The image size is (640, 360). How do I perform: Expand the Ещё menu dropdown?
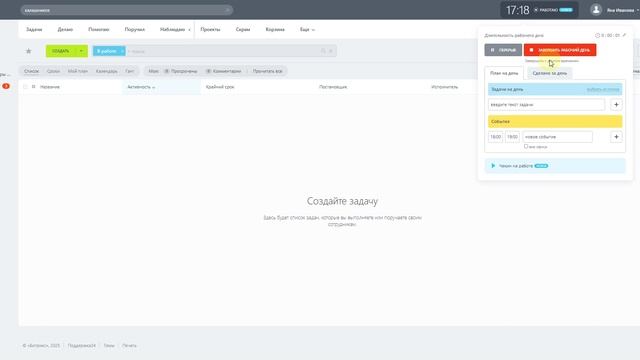point(307,29)
